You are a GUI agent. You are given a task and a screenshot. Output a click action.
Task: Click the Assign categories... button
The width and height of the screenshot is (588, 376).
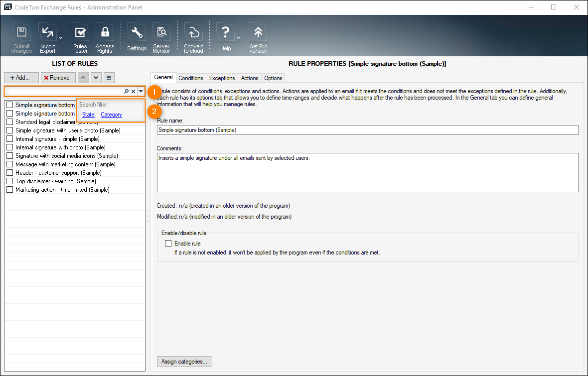click(184, 362)
